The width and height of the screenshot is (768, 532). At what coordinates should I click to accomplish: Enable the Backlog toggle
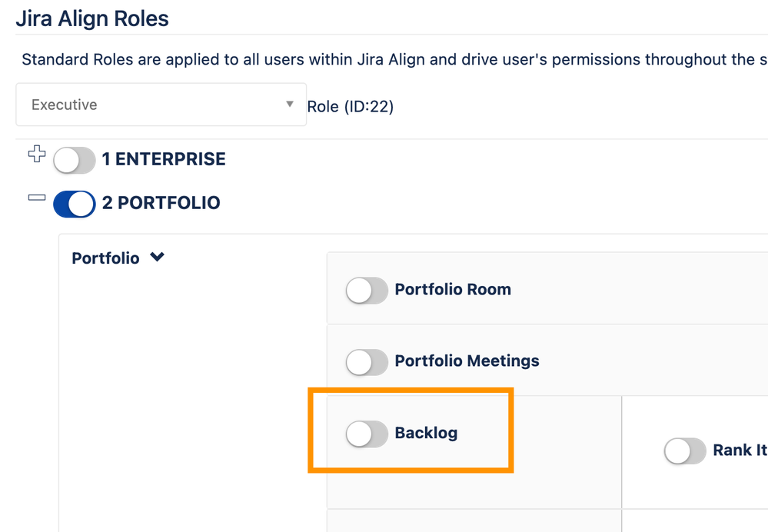[x=367, y=434]
